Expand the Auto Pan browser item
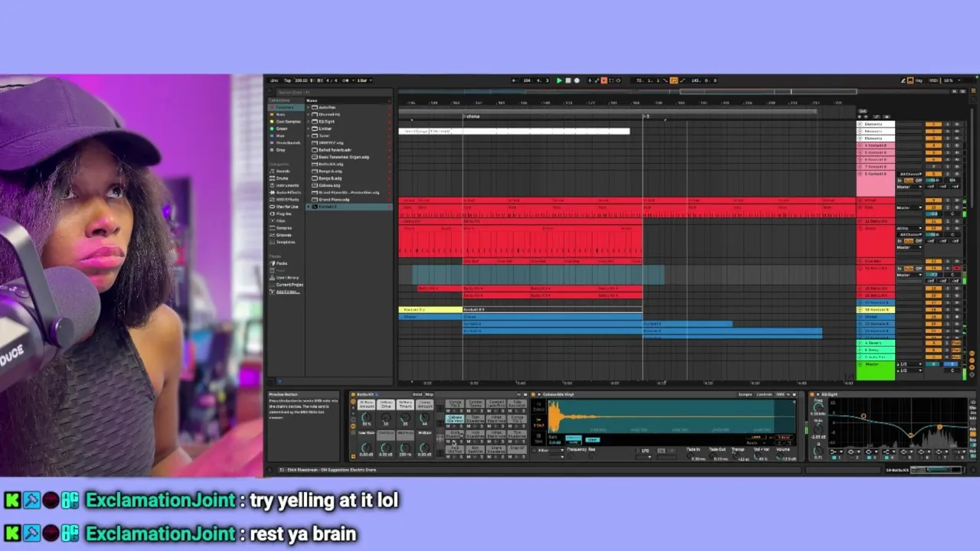980x551 pixels. (309, 108)
